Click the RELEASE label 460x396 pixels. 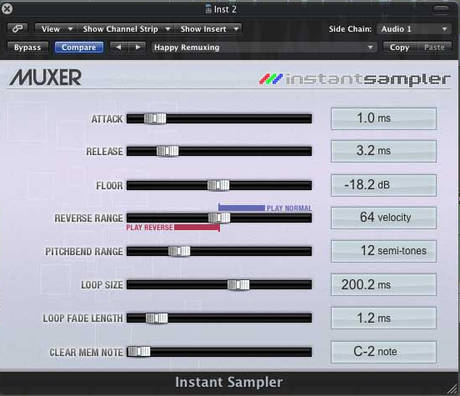104,152
